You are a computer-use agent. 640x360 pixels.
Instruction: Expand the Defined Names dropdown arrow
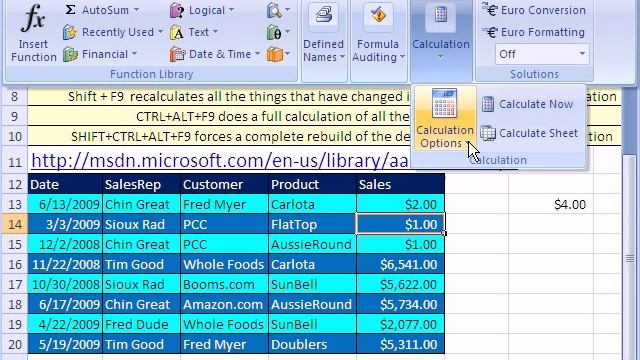pos(342,57)
